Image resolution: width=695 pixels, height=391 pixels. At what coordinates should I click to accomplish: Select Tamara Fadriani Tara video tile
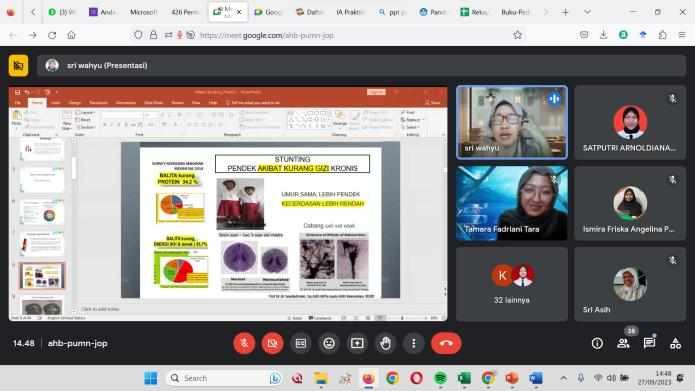click(x=512, y=203)
